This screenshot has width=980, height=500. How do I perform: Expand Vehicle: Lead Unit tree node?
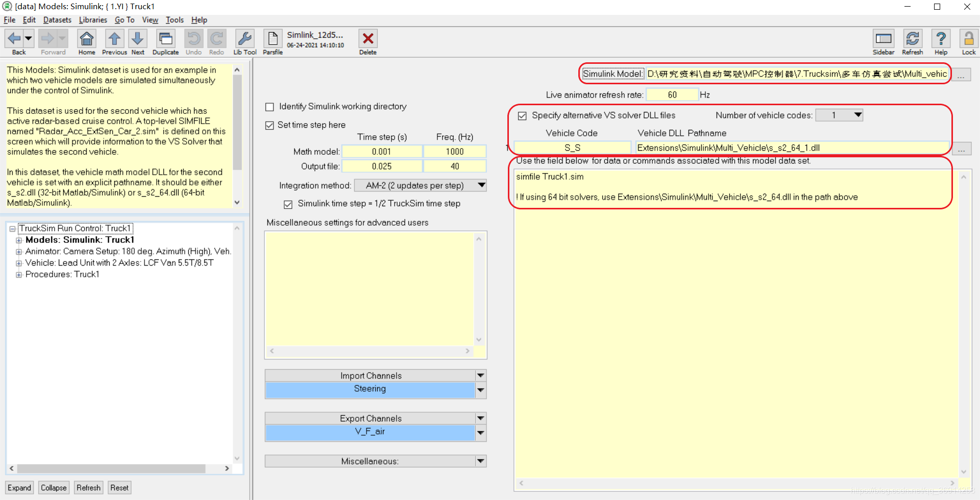pyautogui.click(x=19, y=264)
